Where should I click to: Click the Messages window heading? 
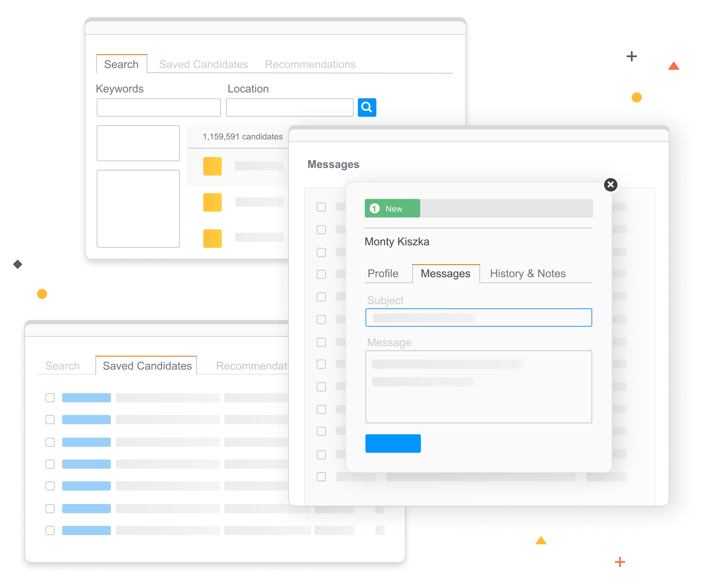click(x=334, y=164)
